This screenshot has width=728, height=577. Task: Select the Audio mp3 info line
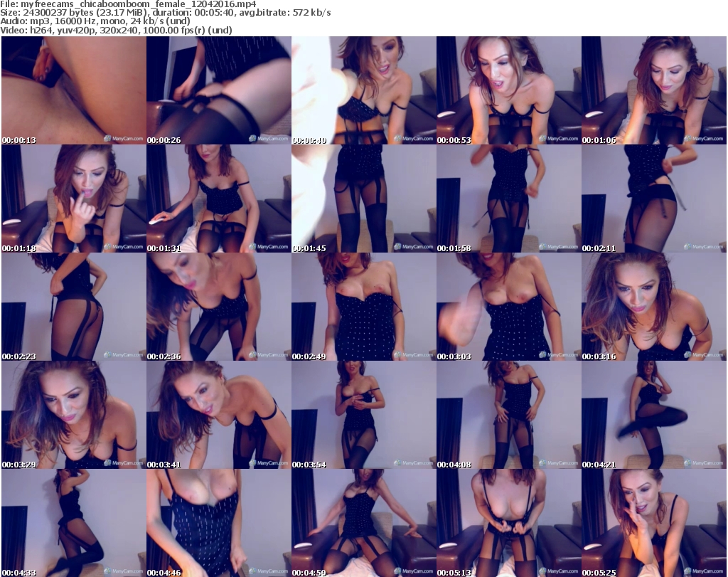tap(95, 21)
